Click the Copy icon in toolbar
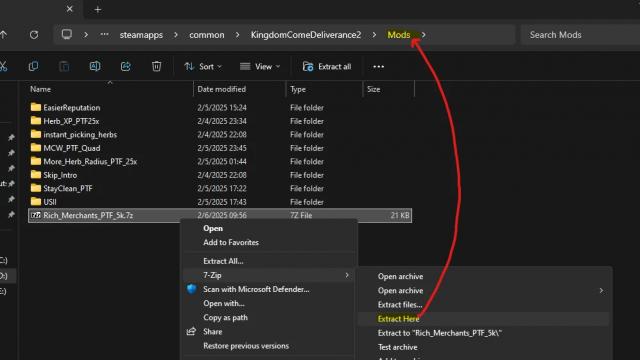640x360 pixels. 33,66
